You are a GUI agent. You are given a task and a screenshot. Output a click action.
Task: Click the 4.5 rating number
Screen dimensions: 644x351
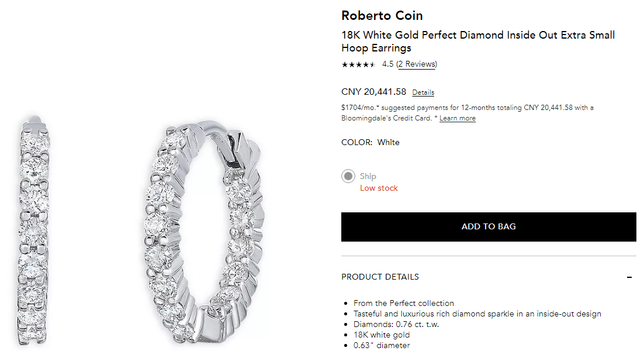tap(388, 64)
